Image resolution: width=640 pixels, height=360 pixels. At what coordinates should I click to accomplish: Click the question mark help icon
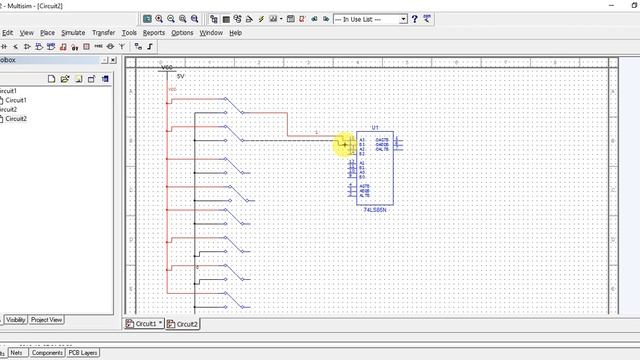(x=415, y=19)
